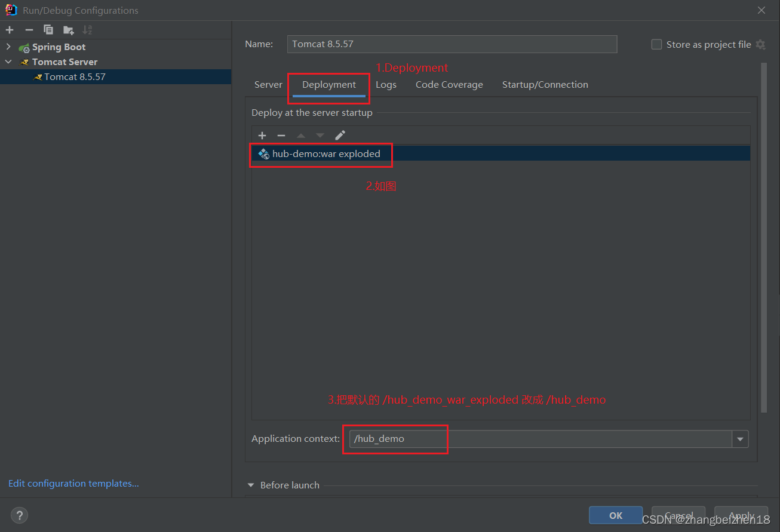
Task: Expand the Spring Boot tree node
Action: [x=8, y=47]
